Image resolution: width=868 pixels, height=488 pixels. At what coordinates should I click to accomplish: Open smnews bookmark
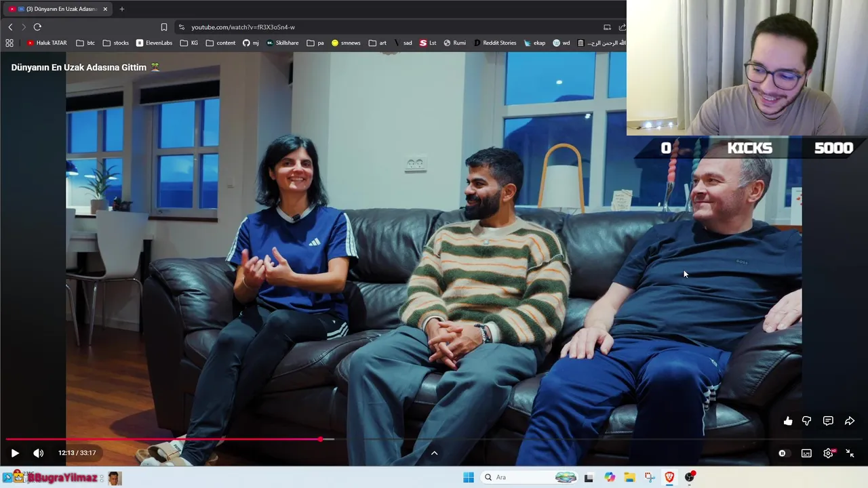[346, 43]
